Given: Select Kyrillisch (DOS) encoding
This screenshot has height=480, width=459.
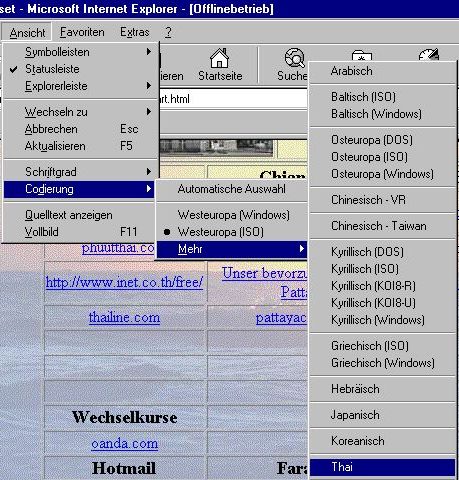Looking at the screenshot, I should click(382, 252).
